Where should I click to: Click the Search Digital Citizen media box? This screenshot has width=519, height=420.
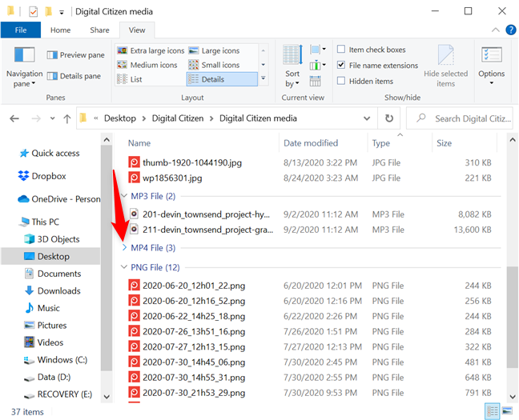click(x=460, y=118)
